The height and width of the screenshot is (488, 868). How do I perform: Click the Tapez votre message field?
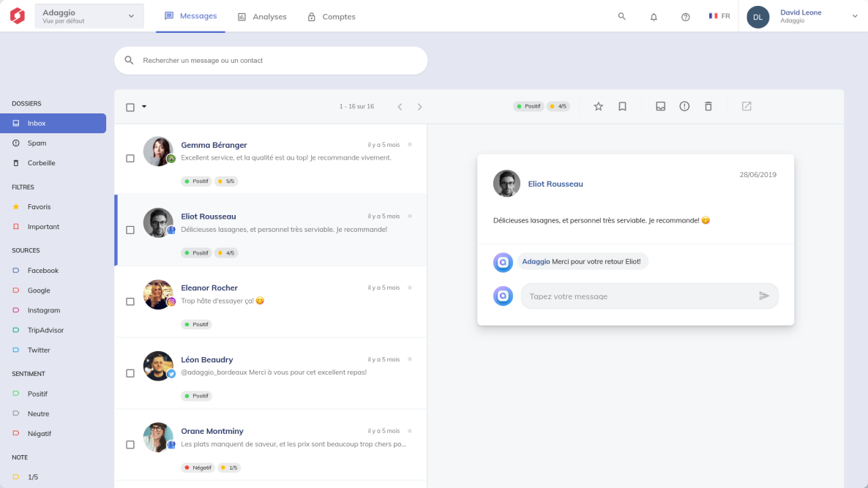[649, 296]
